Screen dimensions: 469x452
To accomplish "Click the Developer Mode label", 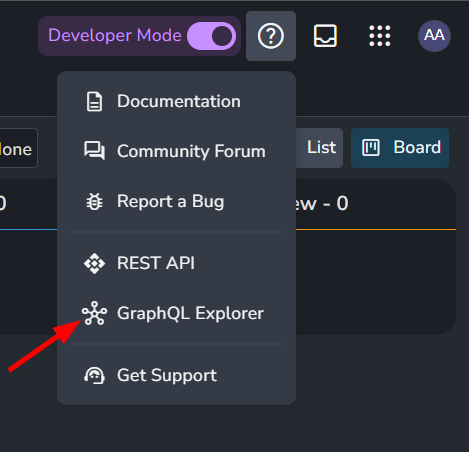I will click(x=115, y=35).
